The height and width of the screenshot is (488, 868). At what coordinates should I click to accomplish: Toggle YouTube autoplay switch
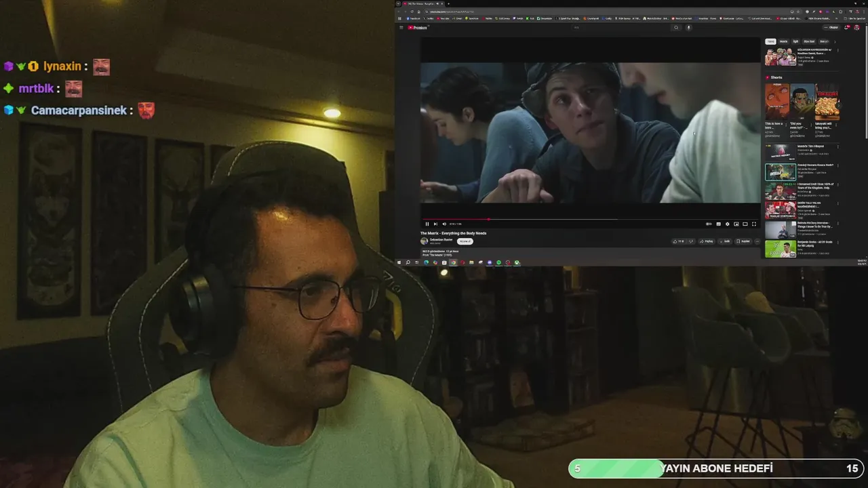pos(709,224)
